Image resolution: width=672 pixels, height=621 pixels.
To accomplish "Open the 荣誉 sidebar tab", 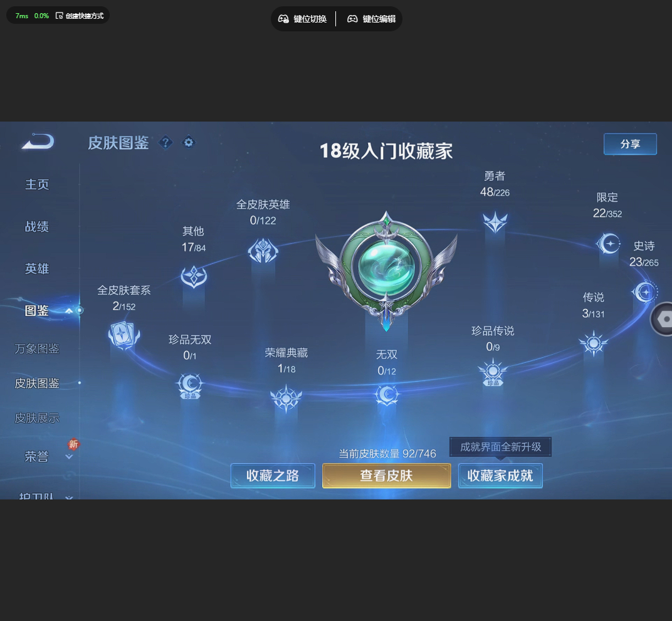I will point(37,457).
